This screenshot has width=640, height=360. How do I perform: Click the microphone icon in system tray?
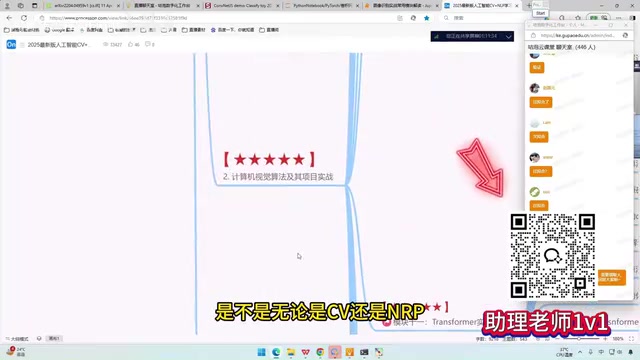click(591, 352)
